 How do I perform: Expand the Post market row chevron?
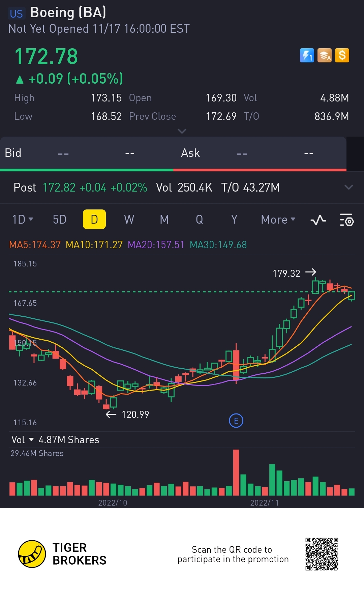point(349,187)
